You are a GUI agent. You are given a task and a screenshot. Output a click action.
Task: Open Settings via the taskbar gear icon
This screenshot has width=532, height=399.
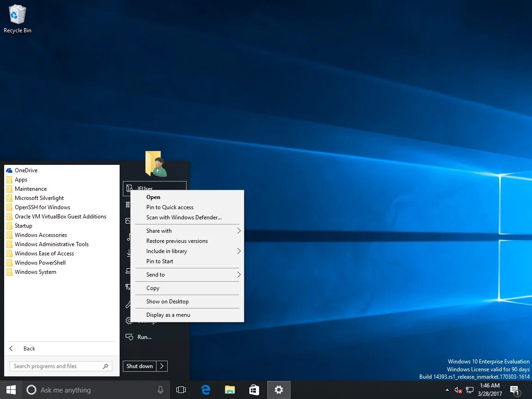[278, 390]
